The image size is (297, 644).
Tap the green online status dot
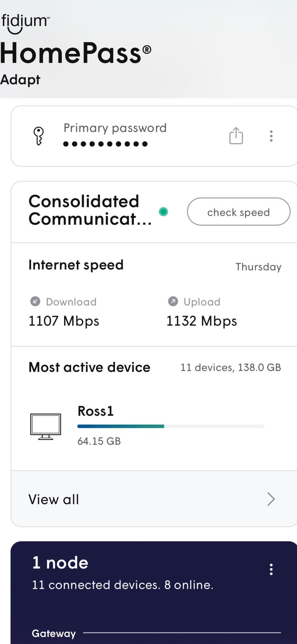(164, 212)
